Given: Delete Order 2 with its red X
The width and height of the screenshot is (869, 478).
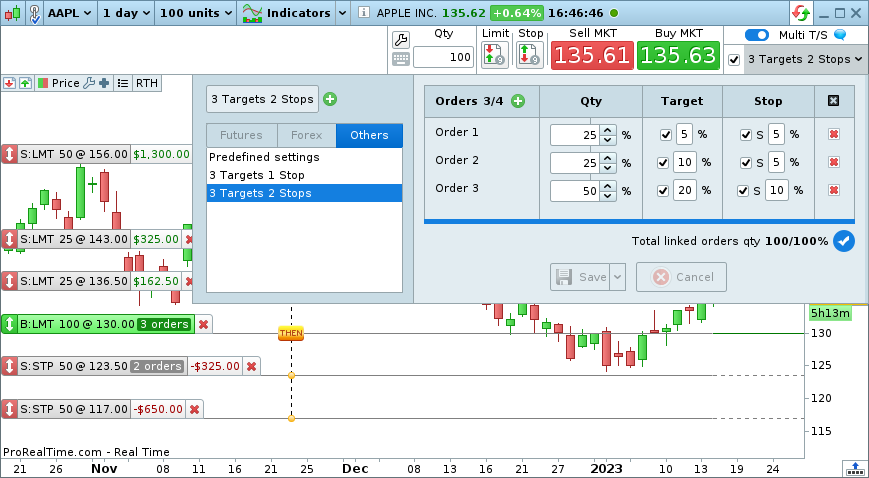Looking at the screenshot, I should [833, 162].
